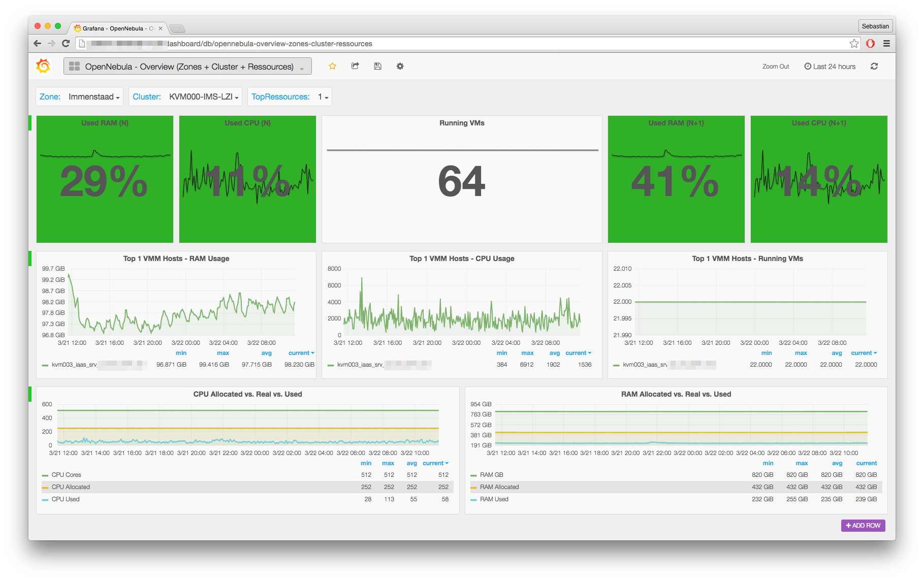Click Zoom Out time range

775,67
